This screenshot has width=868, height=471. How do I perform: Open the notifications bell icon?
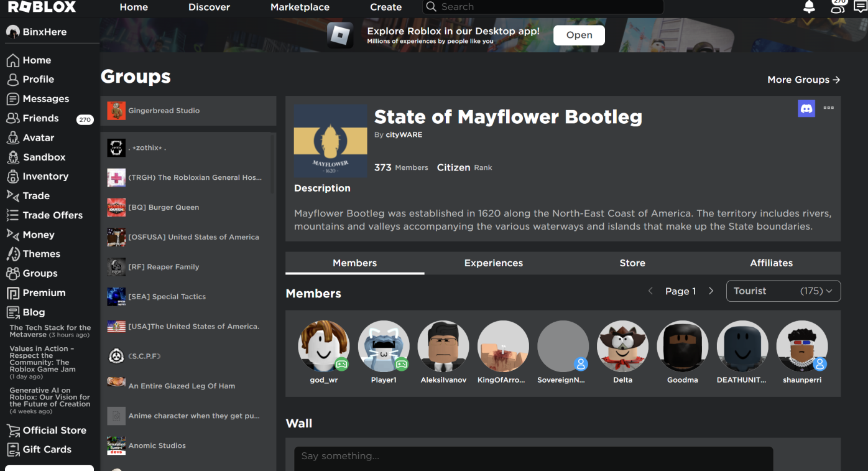[x=809, y=7]
